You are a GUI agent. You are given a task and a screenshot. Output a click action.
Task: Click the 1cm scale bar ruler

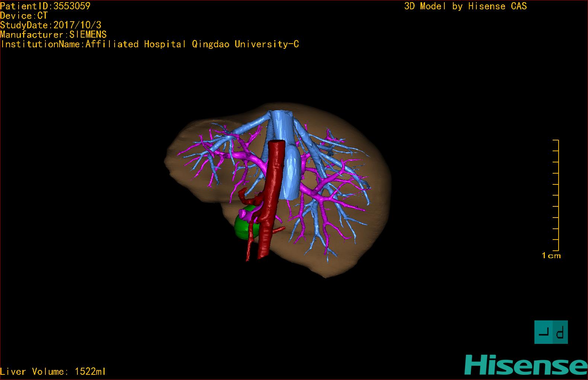[556, 195]
